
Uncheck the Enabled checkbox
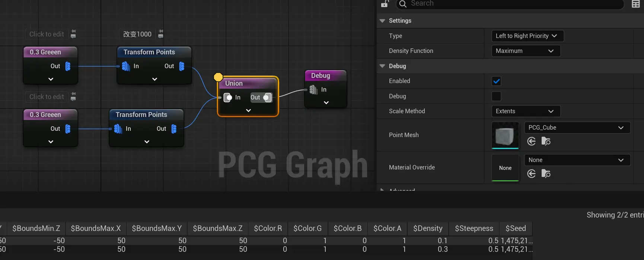tap(496, 81)
